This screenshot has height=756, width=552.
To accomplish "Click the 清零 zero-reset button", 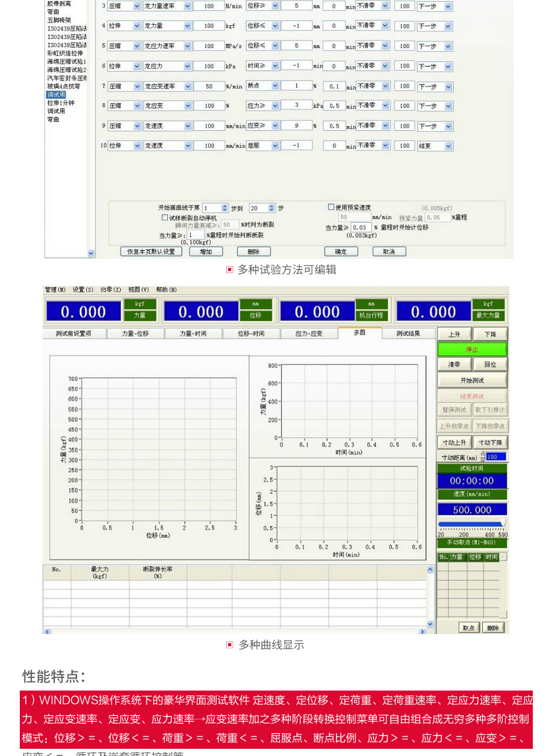I will point(454,364).
